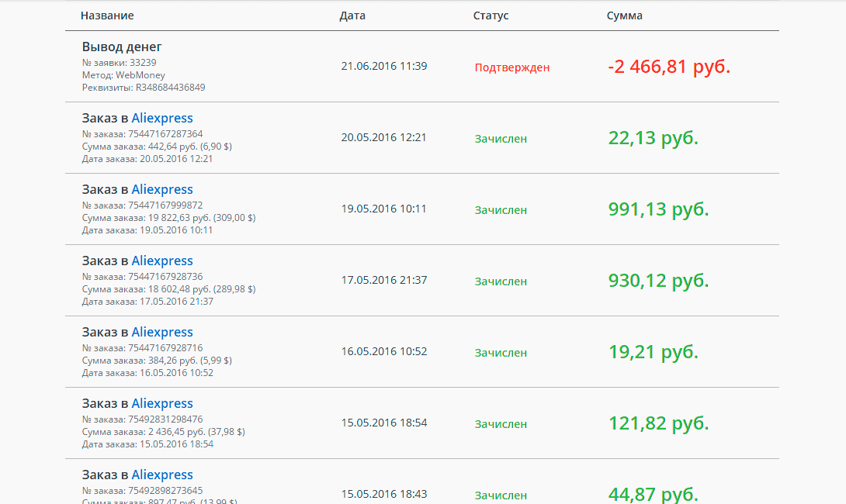Click the Дата заказа: 19.05.2016 10:11 line
The height and width of the screenshot is (504, 846).
[147, 230]
